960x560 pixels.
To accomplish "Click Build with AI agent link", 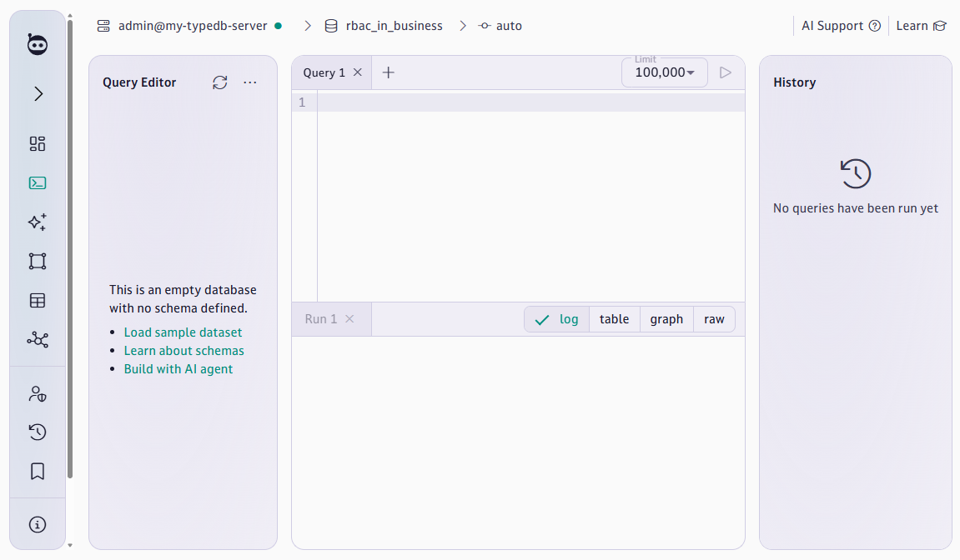I will click(x=178, y=369).
